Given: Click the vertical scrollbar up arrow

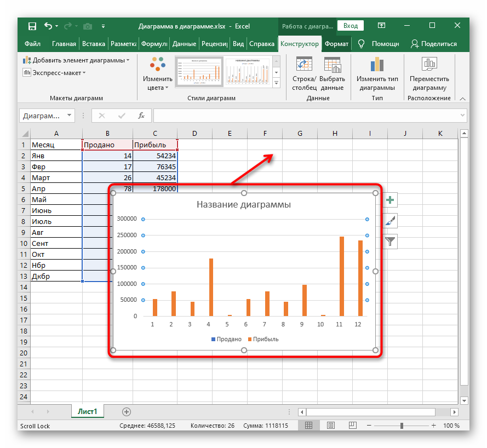Looking at the screenshot, I should 464,134.
